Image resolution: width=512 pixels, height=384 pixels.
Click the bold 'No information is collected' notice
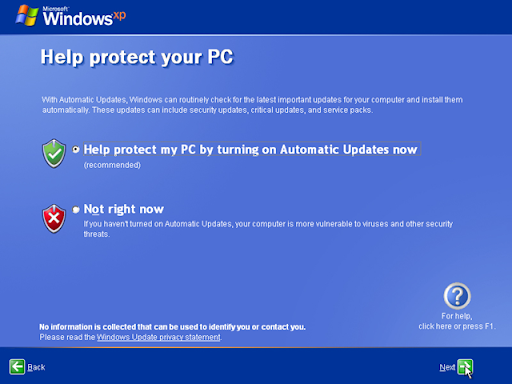(x=172, y=327)
